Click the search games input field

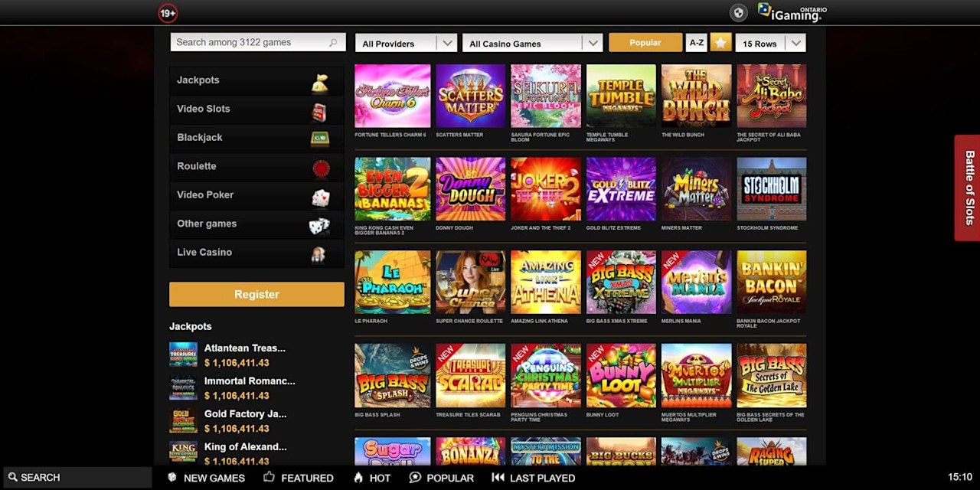258,42
